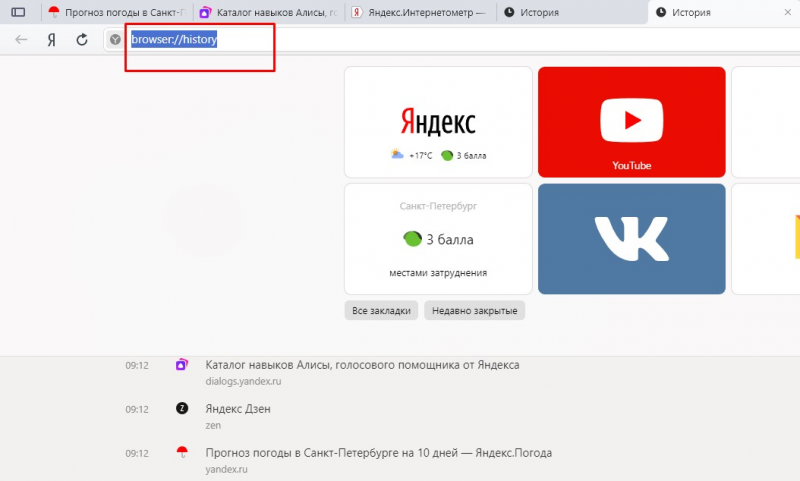Screen dimensions: 800x481
Task: Click the Все закладки button
Action: [x=381, y=311]
